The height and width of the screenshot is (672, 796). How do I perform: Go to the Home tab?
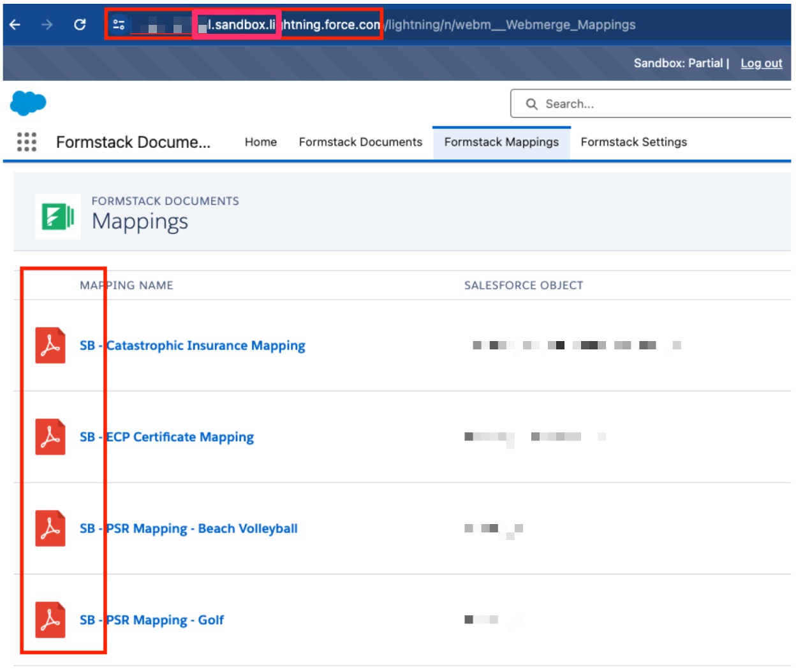click(x=260, y=142)
